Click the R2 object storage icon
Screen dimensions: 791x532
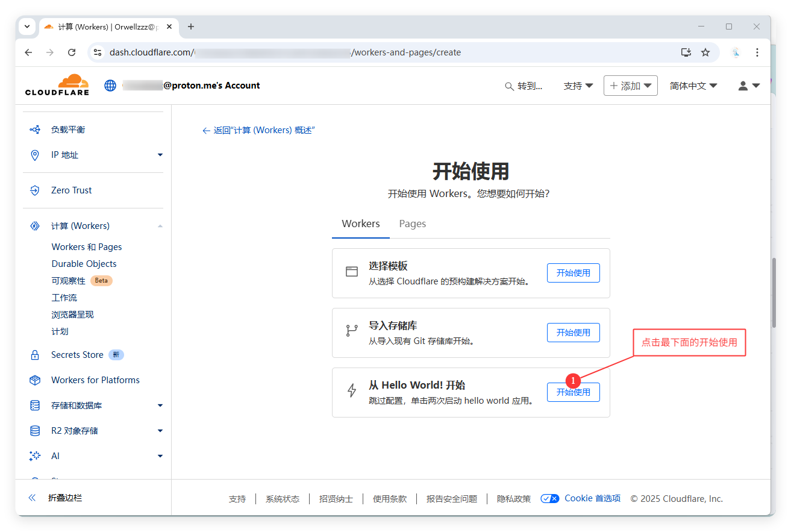[x=35, y=431]
